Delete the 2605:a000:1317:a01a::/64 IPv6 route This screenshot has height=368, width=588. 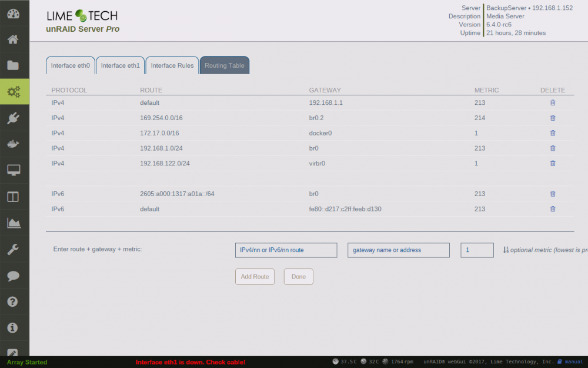(553, 194)
